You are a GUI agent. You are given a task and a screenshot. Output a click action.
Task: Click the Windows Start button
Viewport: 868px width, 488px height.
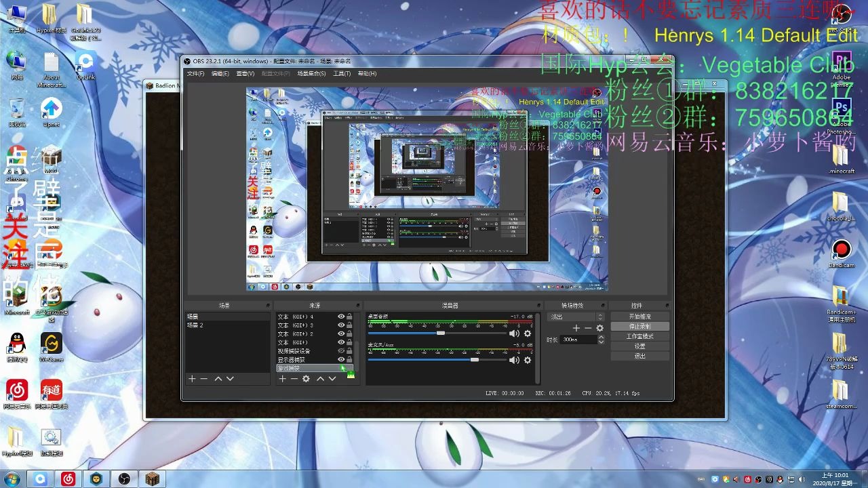point(11,479)
